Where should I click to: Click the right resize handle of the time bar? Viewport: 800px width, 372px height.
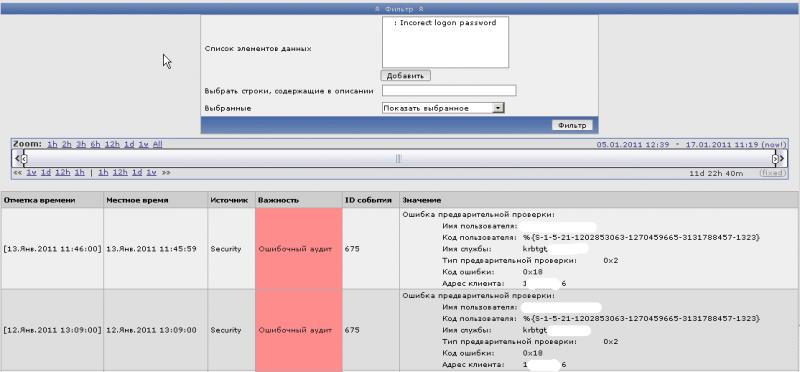(x=775, y=159)
